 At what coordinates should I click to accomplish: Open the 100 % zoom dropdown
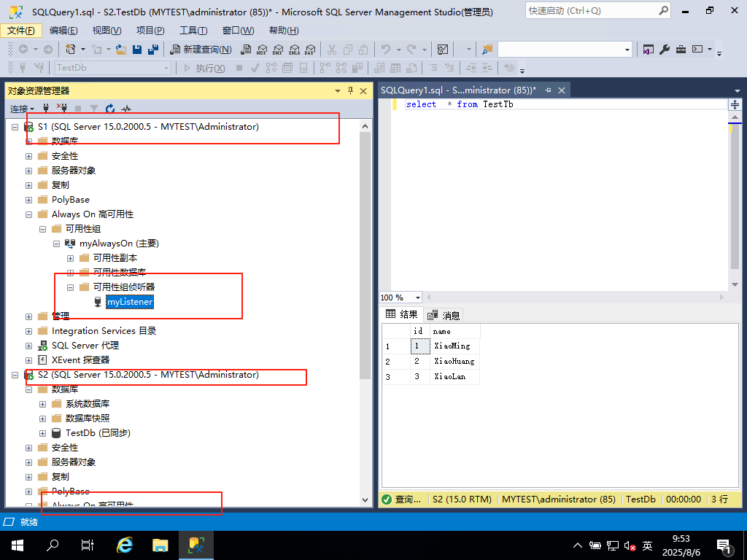(x=418, y=297)
